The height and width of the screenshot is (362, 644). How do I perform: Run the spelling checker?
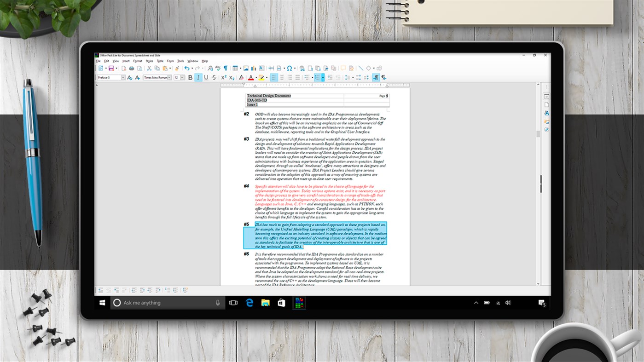218,68
